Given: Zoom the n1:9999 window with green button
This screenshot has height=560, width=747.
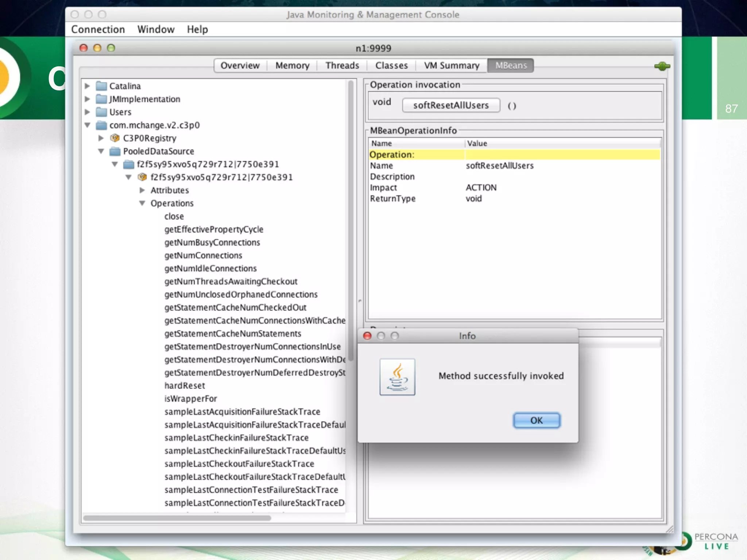Looking at the screenshot, I should [111, 48].
